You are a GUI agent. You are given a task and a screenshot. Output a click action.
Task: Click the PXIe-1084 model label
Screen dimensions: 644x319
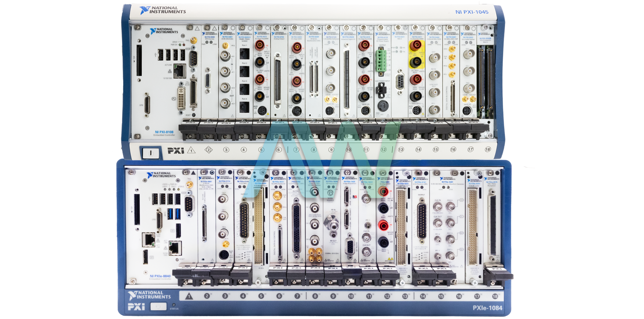(487, 308)
